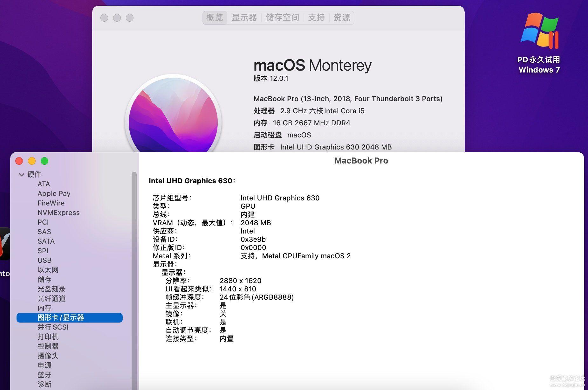Select Apple Pay in the sidebar
This screenshot has height=390, width=588.
tap(54, 193)
